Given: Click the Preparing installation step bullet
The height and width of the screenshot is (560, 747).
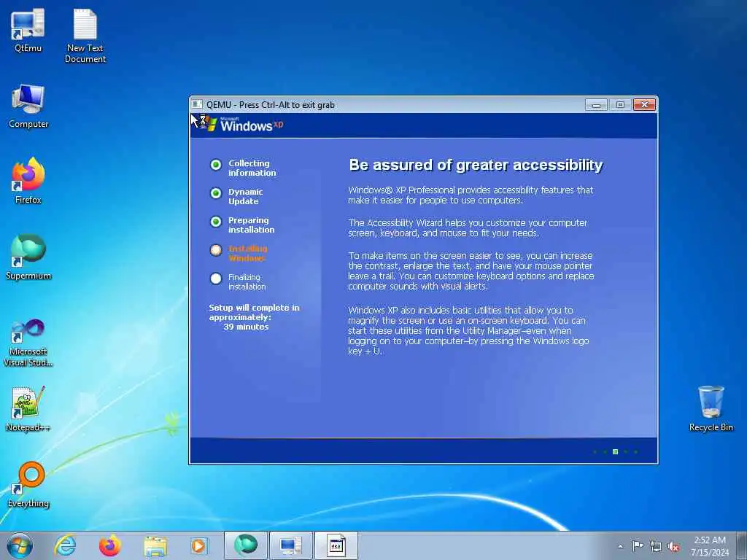Looking at the screenshot, I should (216, 222).
